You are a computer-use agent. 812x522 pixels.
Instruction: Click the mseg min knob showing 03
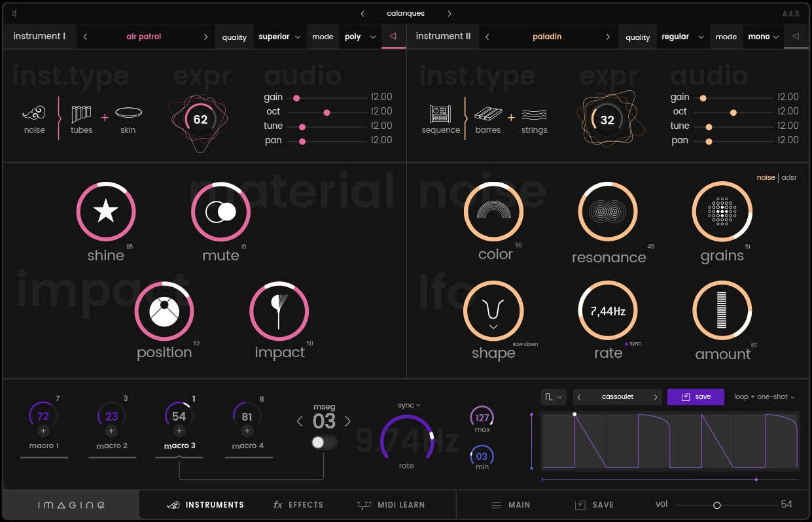pyautogui.click(x=482, y=456)
